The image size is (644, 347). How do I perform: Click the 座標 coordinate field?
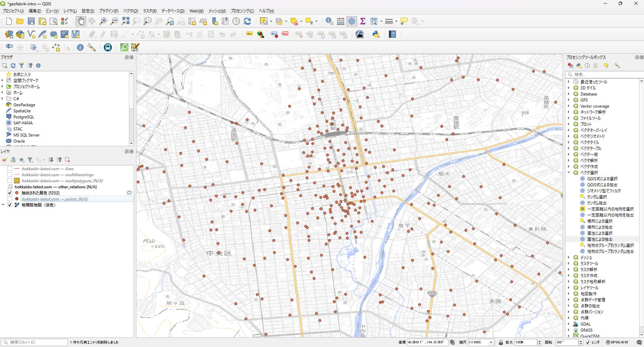pyautogui.click(x=427, y=342)
